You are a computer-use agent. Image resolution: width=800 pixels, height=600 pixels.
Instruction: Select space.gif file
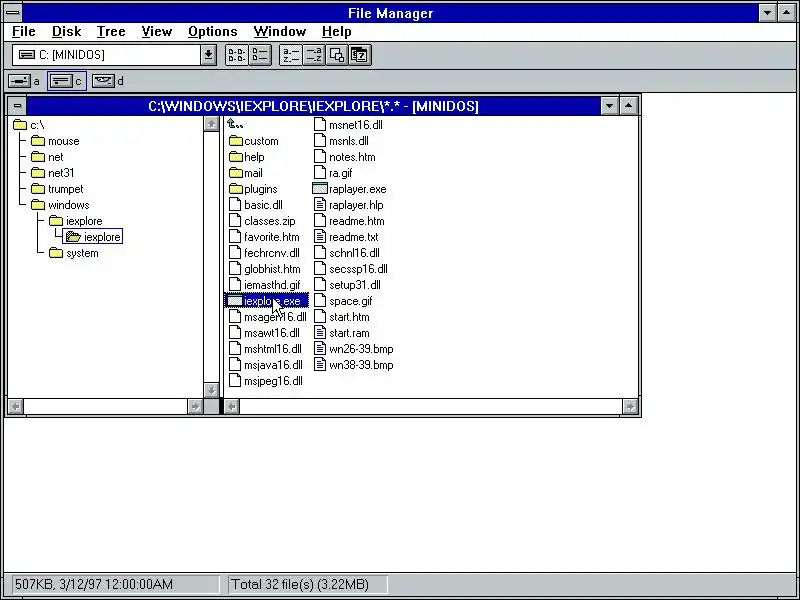click(x=343, y=301)
